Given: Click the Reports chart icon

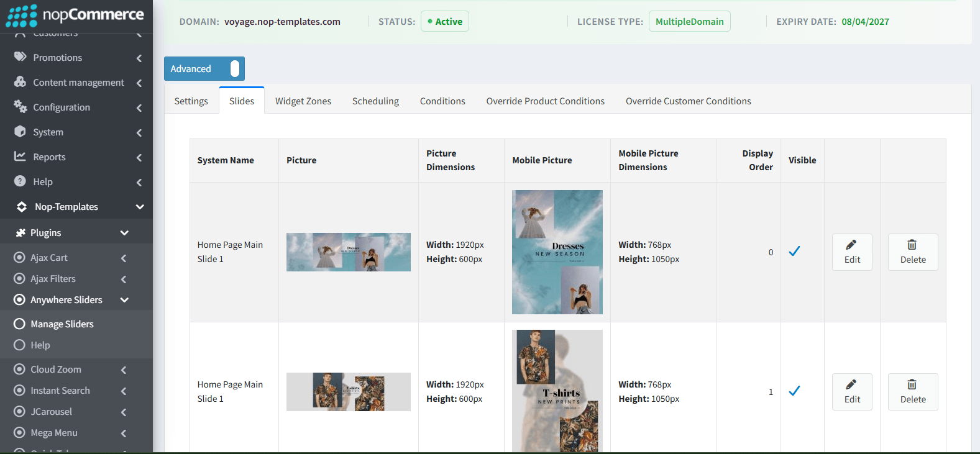Looking at the screenshot, I should pyautogui.click(x=21, y=157).
